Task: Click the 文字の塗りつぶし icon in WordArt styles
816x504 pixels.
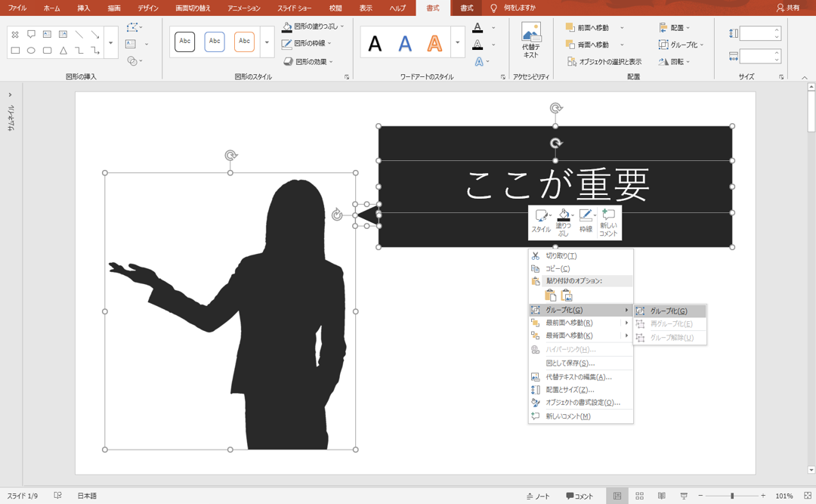Action: (x=477, y=26)
